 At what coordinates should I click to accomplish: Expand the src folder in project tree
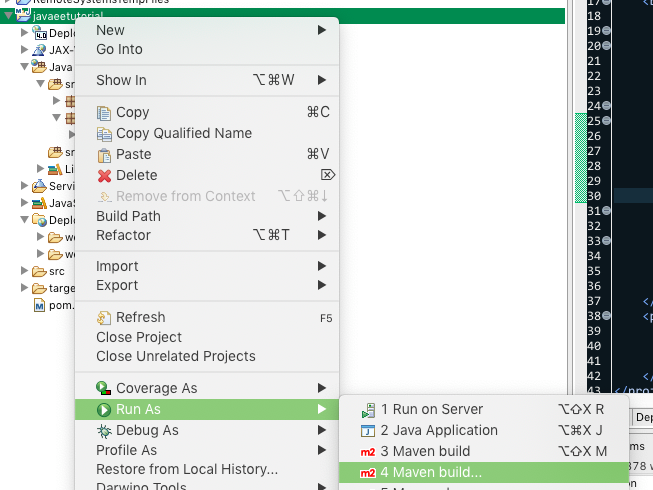pos(25,271)
